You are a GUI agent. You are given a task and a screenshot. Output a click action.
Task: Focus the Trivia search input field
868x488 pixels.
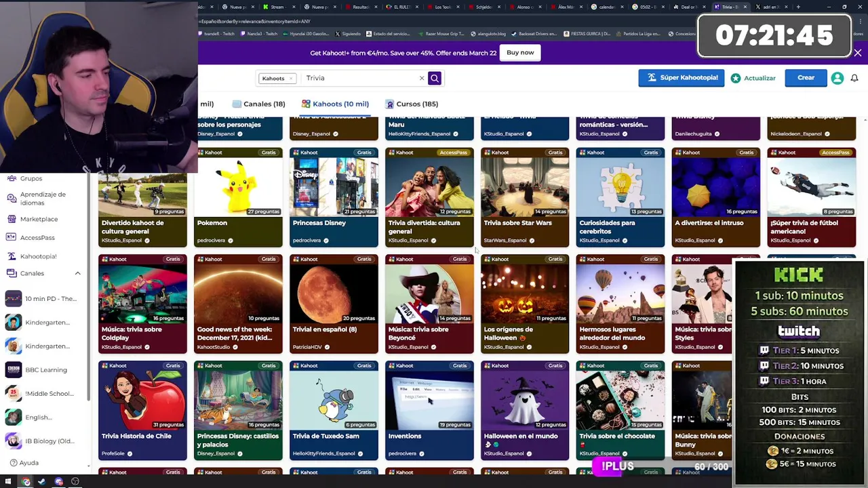point(359,78)
